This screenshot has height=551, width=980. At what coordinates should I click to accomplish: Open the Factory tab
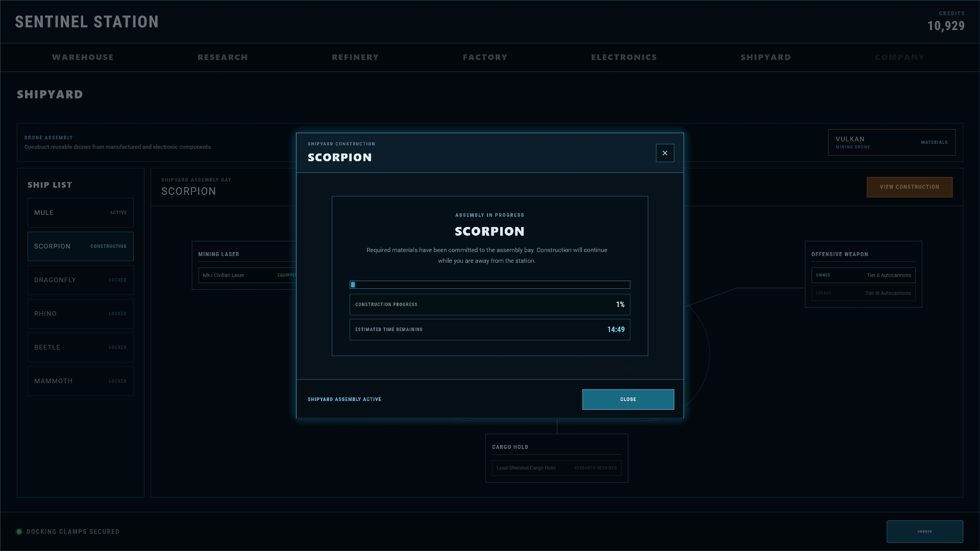(x=485, y=57)
